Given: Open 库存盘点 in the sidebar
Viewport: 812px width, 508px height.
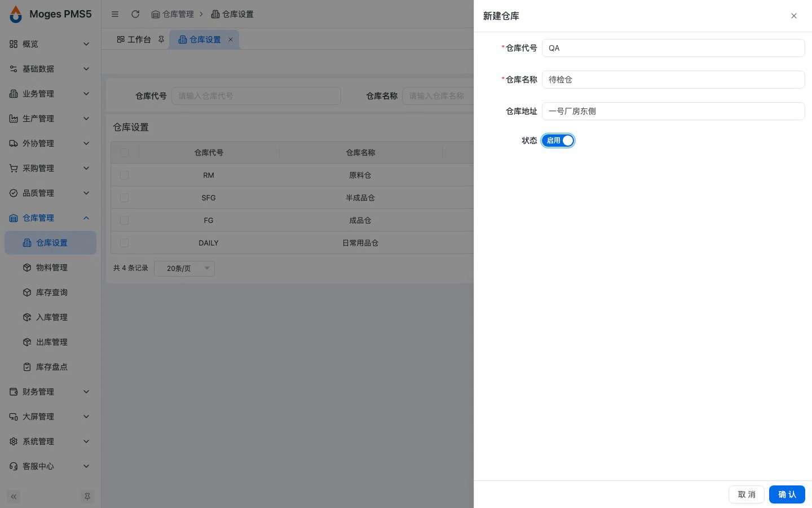Looking at the screenshot, I should 50,367.
